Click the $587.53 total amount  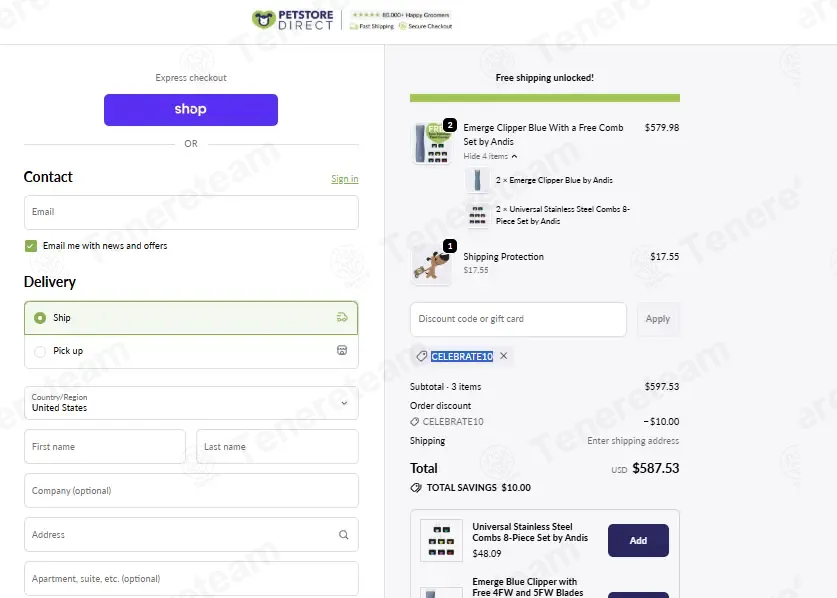656,468
